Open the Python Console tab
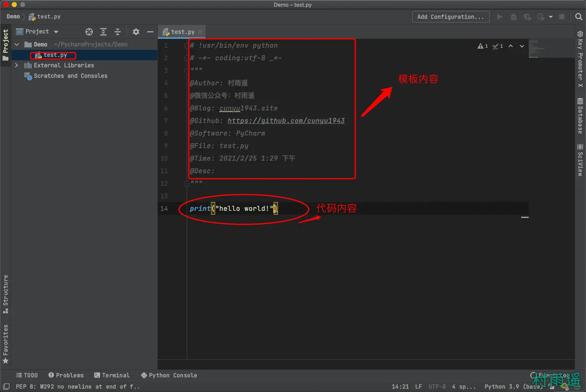586x392 pixels. [x=169, y=375]
